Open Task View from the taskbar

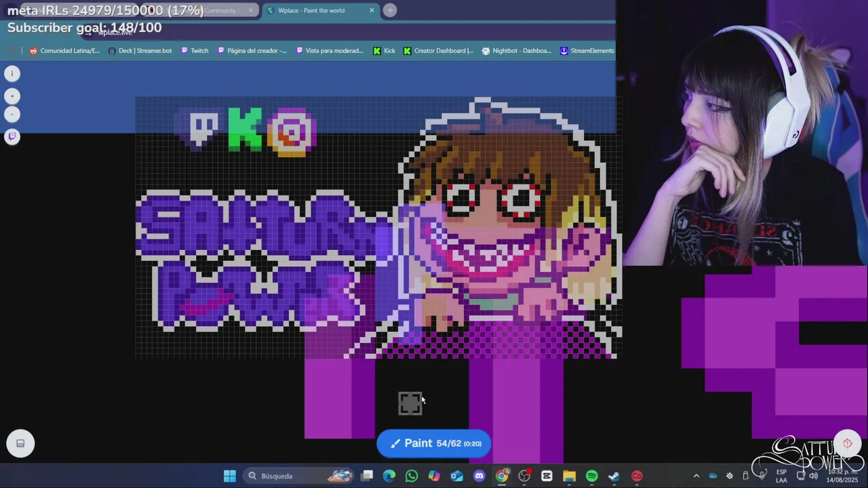pos(367,476)
